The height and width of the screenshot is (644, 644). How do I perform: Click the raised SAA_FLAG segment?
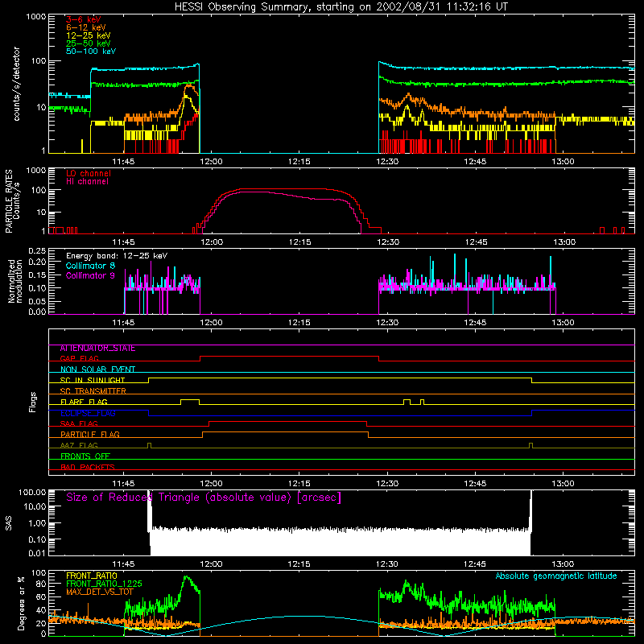[x=287, y=422]
